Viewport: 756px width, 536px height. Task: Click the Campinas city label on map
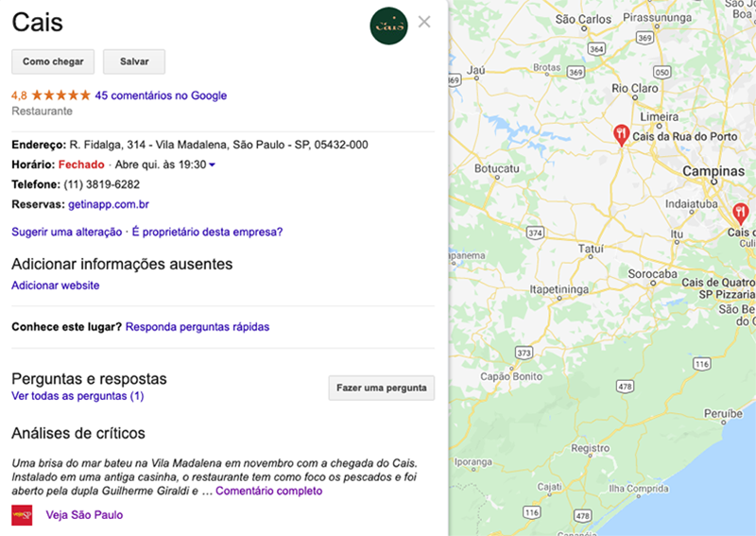713,172
